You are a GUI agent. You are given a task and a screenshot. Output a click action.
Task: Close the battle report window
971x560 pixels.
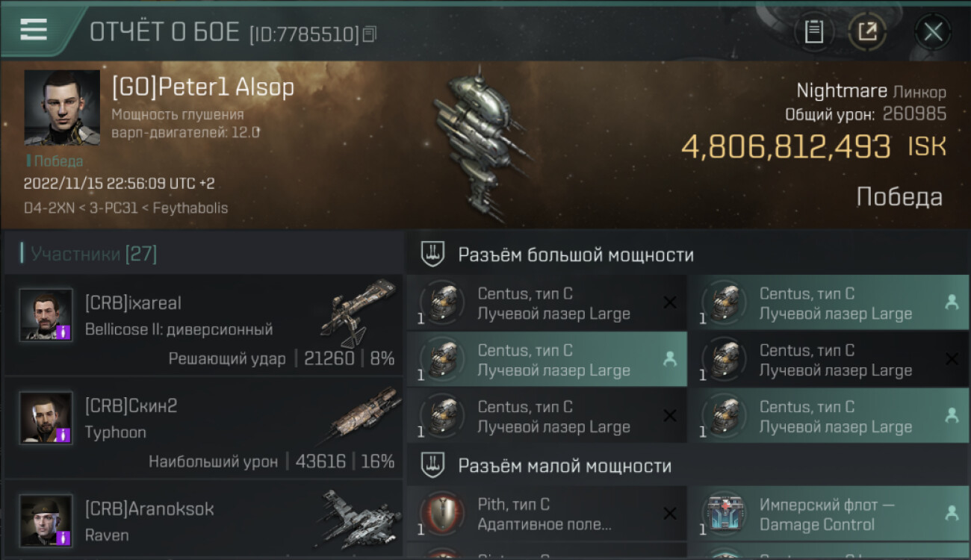[x=933, y=31]
